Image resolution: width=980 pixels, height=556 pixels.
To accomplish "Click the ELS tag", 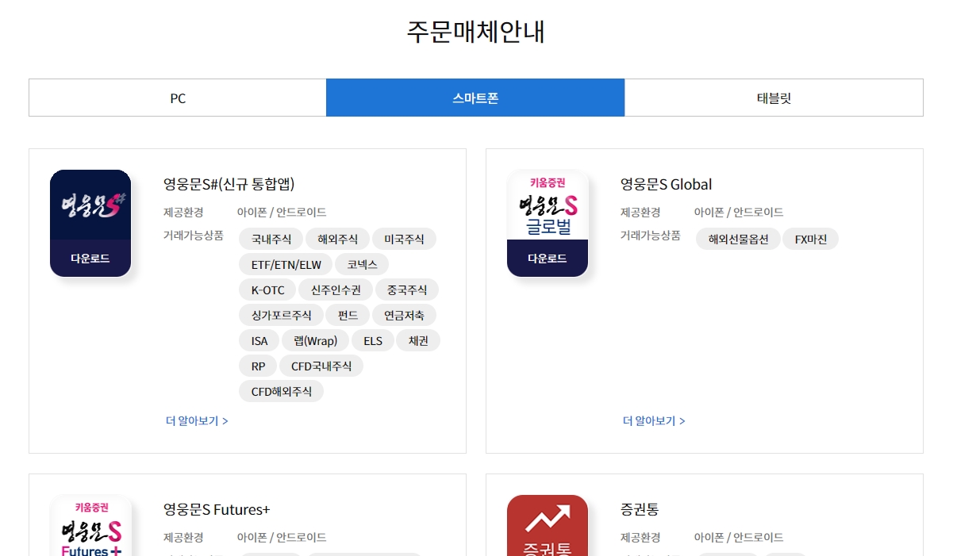I will [373, 340].
